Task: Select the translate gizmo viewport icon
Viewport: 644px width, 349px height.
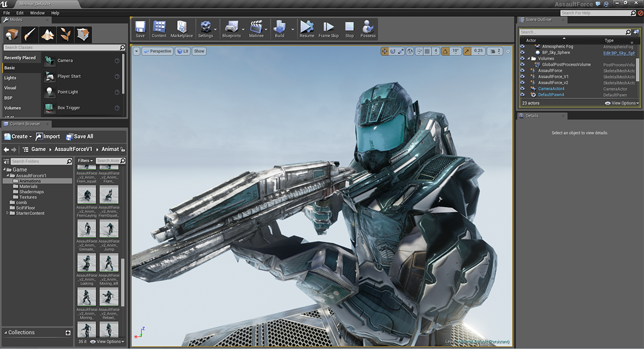Action: click(x=385, y=51)
